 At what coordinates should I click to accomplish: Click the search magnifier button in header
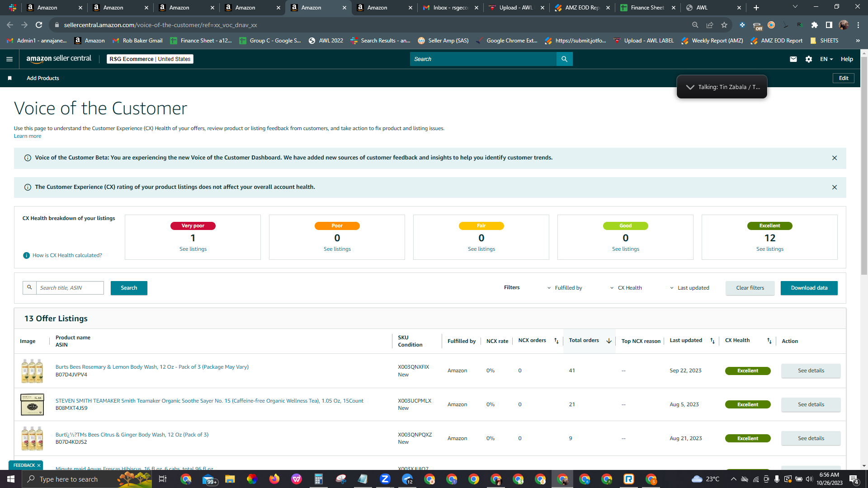coord(564,59)
